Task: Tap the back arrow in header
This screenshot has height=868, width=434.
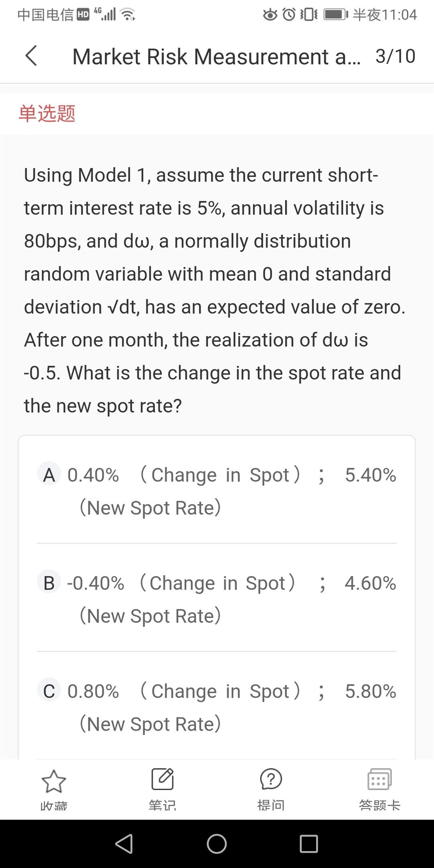Action: pos(31,55)
